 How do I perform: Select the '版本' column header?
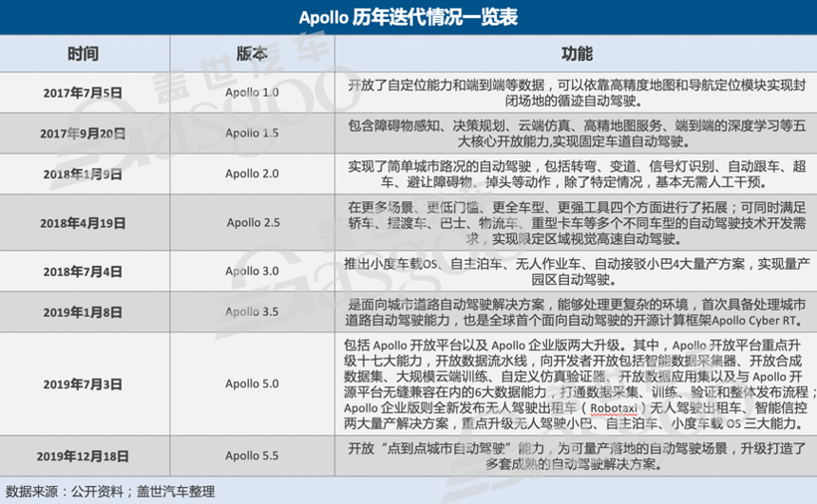[252, 53]
